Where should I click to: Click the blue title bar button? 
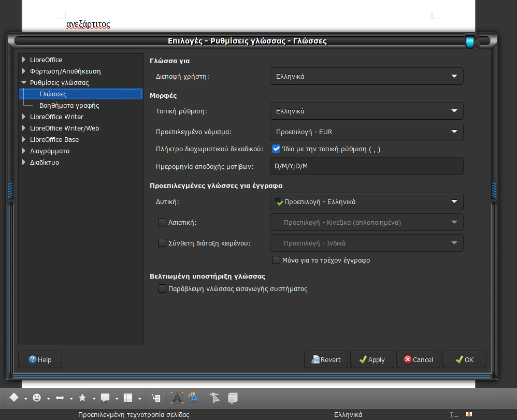click(470, 41)
